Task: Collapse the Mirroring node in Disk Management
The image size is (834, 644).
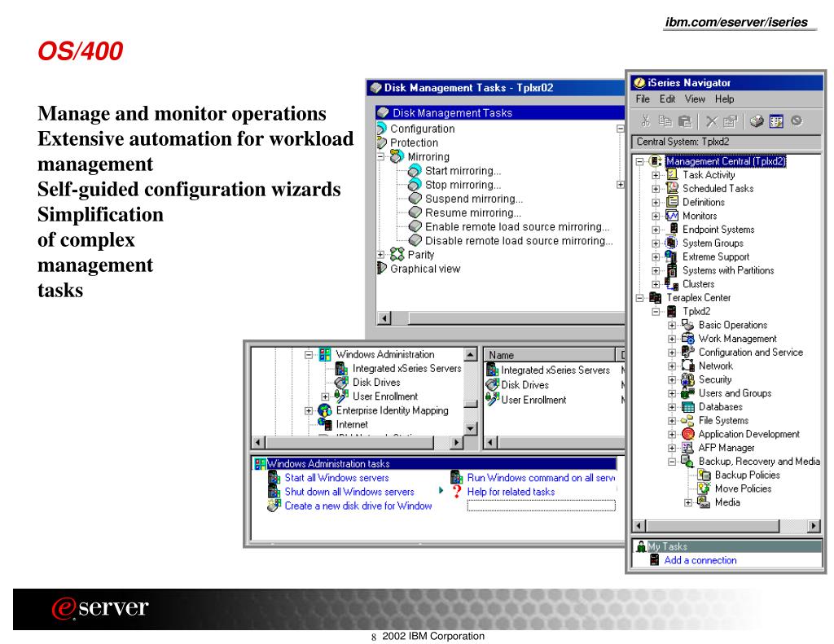Action: tap(381, 157)
